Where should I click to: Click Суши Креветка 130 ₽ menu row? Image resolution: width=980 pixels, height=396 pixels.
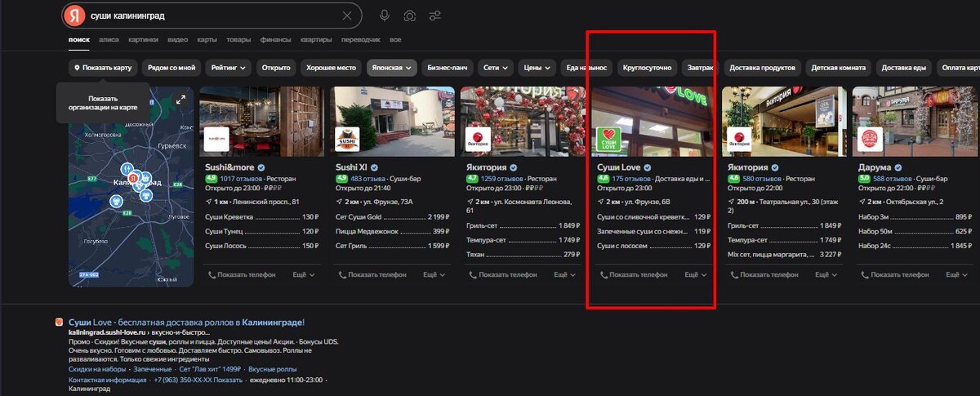[261, 217]
